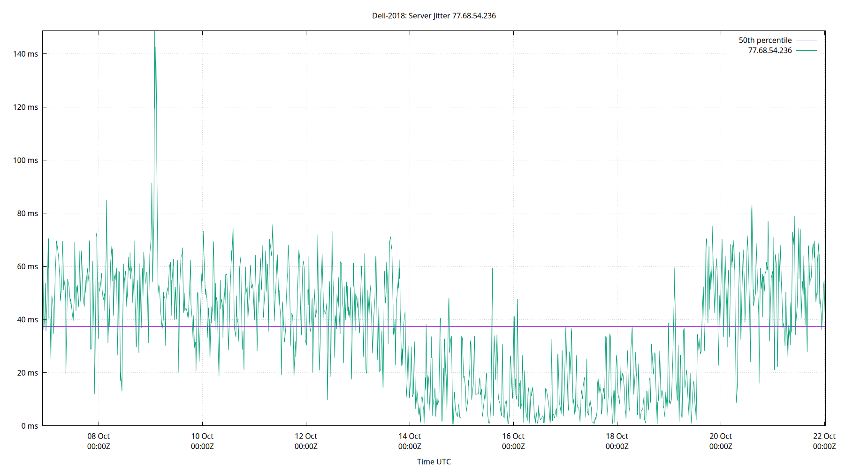Click the purple 50th percentile legend line sample

[x=807, y=40]
